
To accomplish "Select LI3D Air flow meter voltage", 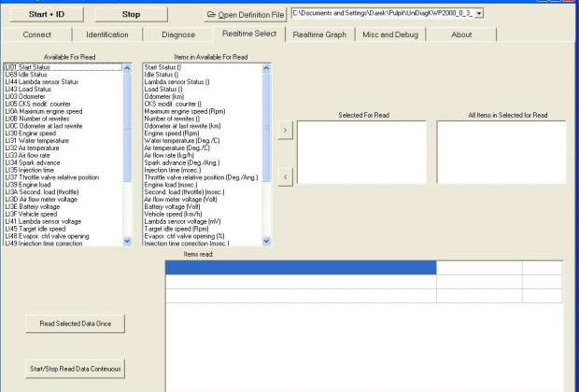I will click(x=63, y=200).
